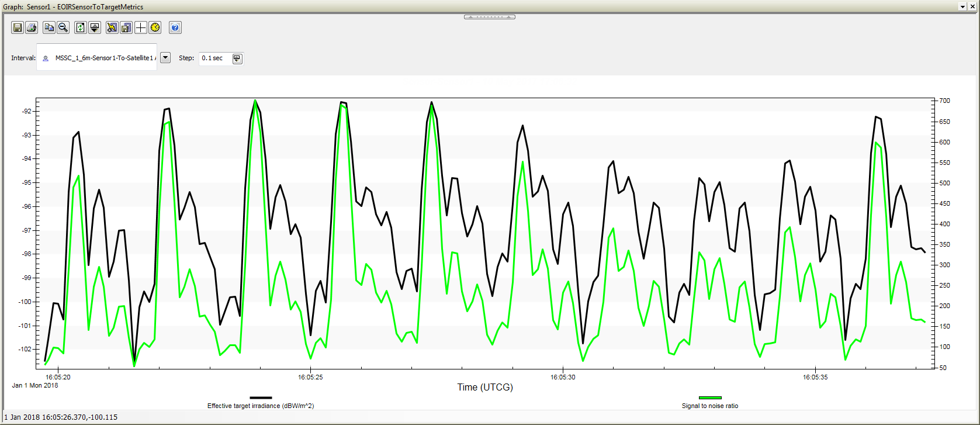980x425 pixels.
Task: Open the window options arrow in the title bar
Action: (962, 7)
